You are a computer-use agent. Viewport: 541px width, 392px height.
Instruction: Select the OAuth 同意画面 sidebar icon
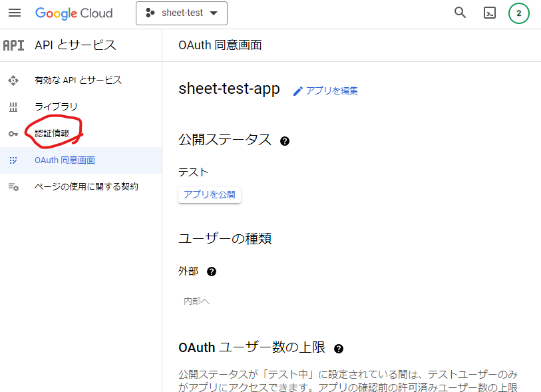13,160
